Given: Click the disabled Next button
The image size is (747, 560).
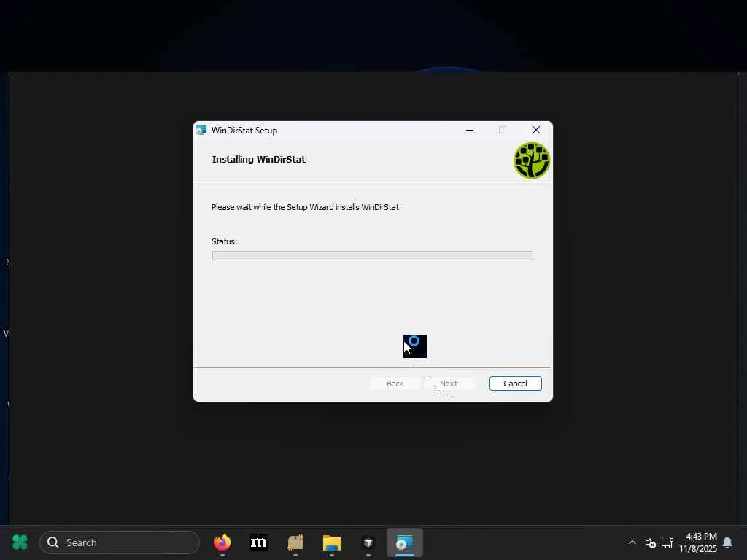Looking at the screenshot, I should pos(449,384).
